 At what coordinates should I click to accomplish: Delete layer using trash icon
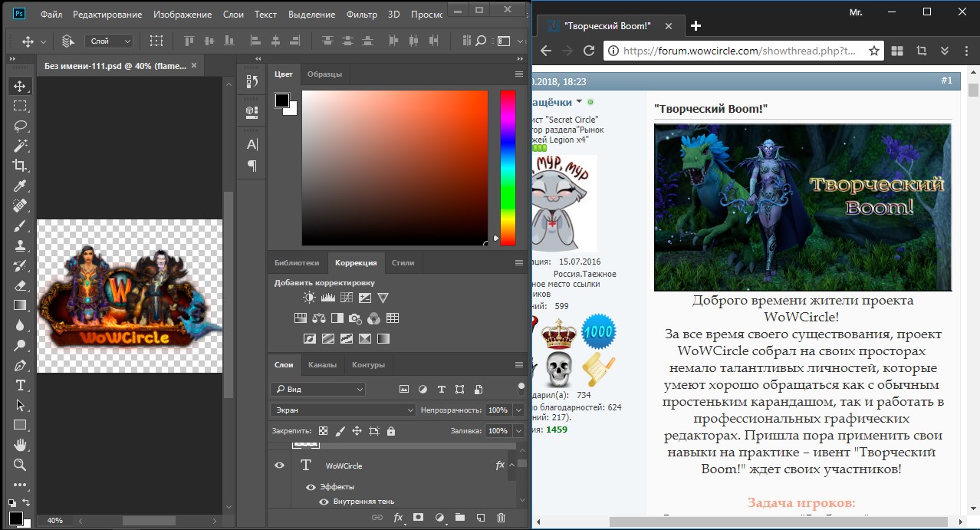(x=502, y=518)
